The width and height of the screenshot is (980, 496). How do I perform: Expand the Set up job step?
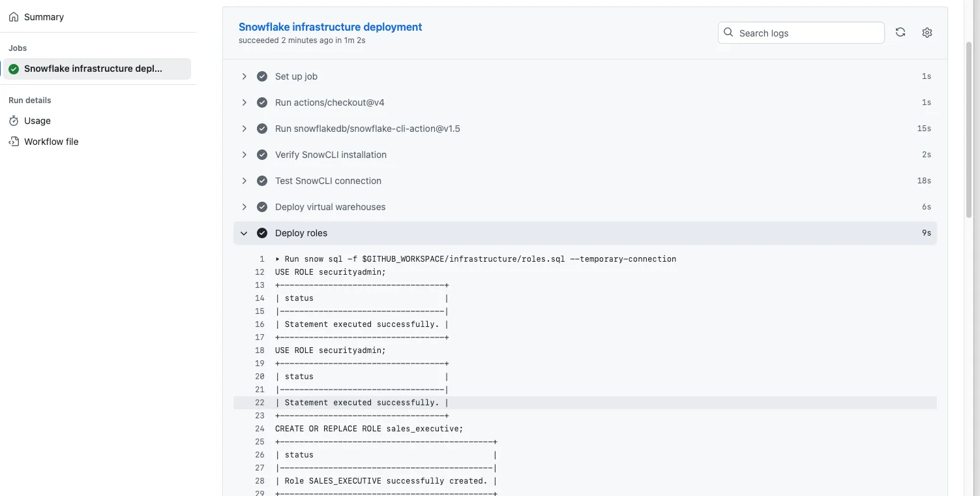(244, 76)
